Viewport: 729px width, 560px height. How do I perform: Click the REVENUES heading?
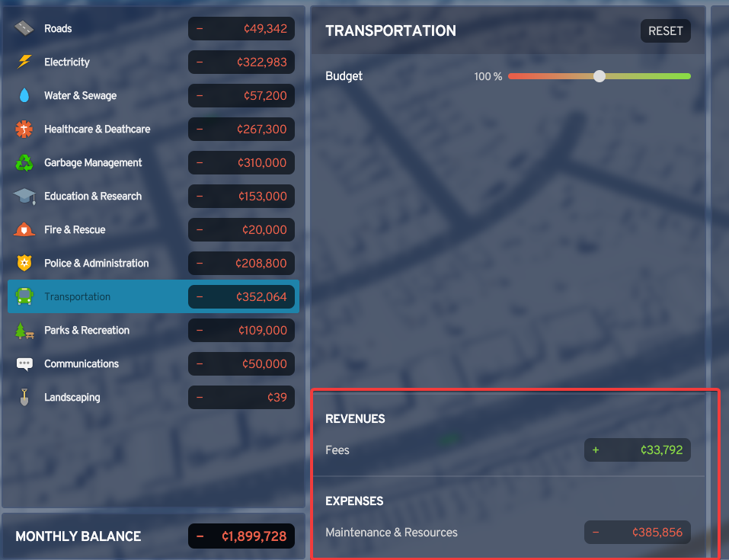(355, 418)
